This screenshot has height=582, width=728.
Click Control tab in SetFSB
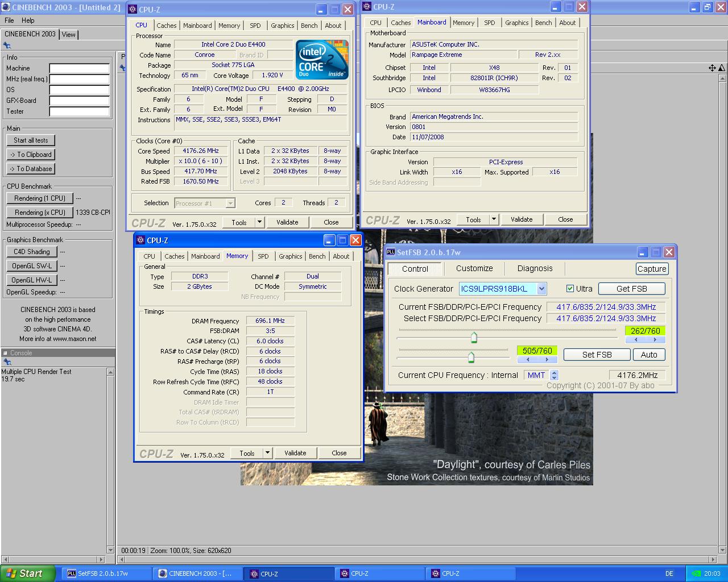[x=415, y=269]
